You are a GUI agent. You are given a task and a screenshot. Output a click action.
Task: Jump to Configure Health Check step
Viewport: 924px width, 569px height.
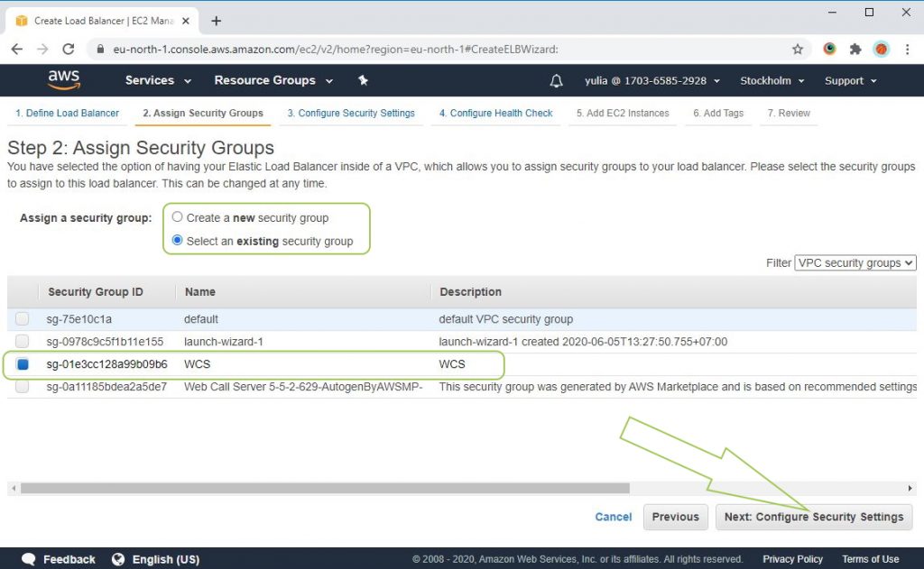[495, 113]
